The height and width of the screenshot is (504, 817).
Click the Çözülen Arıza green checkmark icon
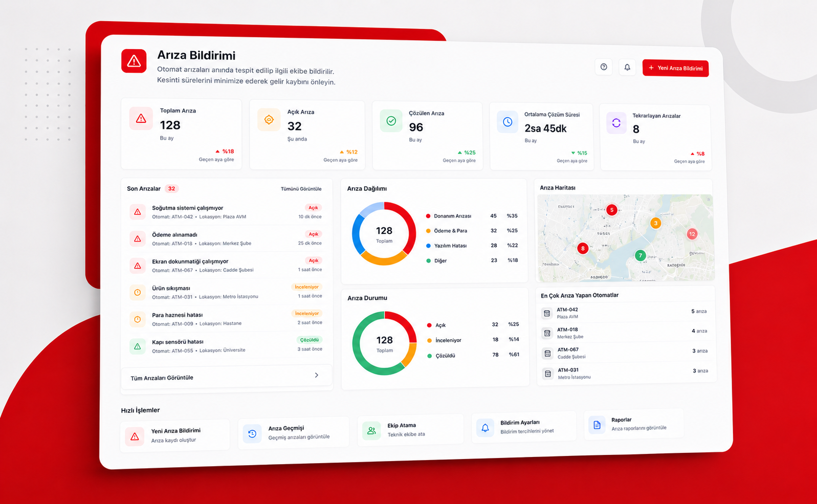pyautogui.click(x=391, y=121)
